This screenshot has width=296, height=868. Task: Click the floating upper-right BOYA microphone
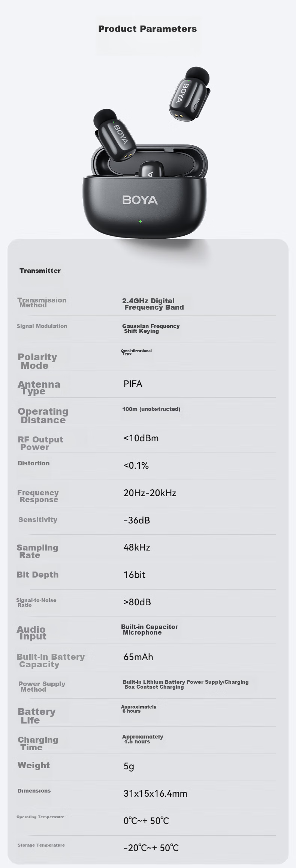(190, 94)
